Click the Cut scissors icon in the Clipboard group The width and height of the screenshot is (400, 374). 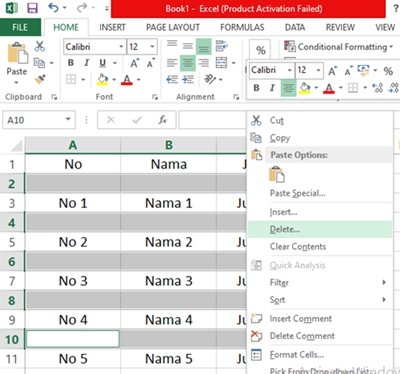[x=39, y=46]
